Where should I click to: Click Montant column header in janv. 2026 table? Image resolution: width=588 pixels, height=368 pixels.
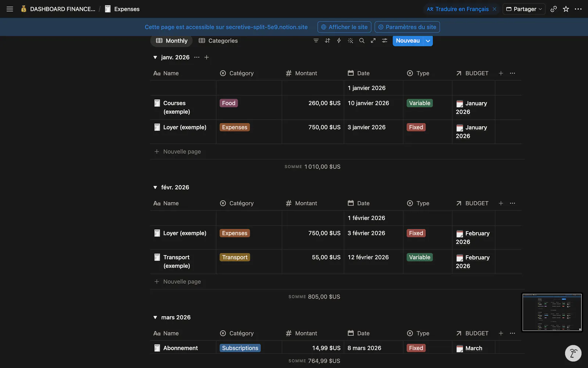[x=313, y=73]
